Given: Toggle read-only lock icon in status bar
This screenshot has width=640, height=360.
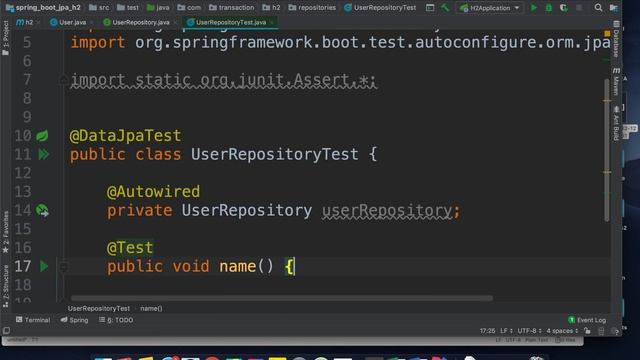Looking at the screenshot, I should tap(587, 331).
